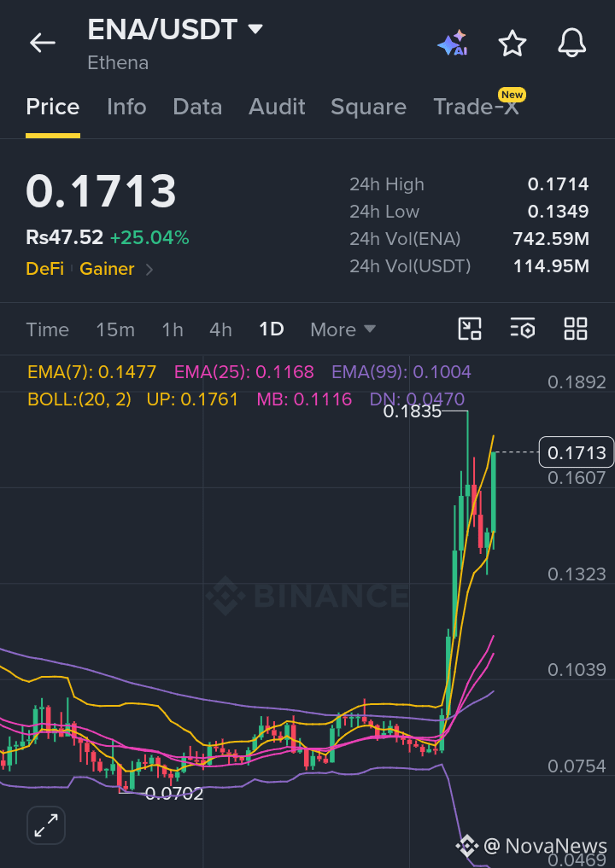Image resolution: width=615 pixels, height=868 pixels.
Task: Tap the 24h High value 0.1714
Action: (x=558, y=184)
